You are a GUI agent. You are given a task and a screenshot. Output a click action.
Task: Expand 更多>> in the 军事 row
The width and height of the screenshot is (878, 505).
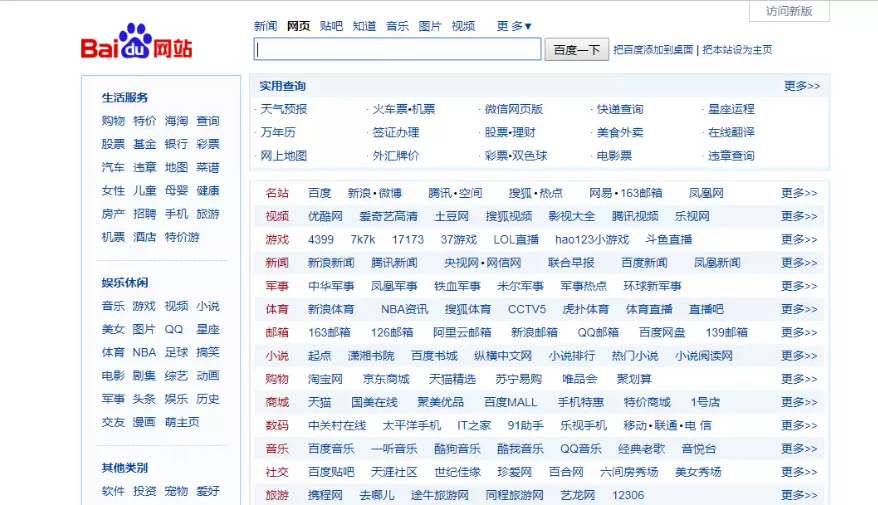(799, 286)
